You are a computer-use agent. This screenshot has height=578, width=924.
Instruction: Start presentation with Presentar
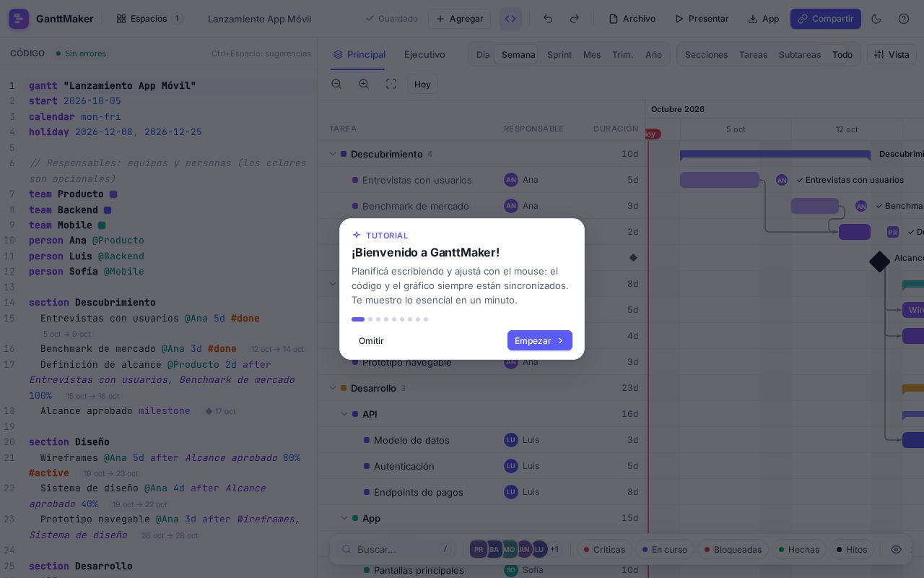point(702,19)
